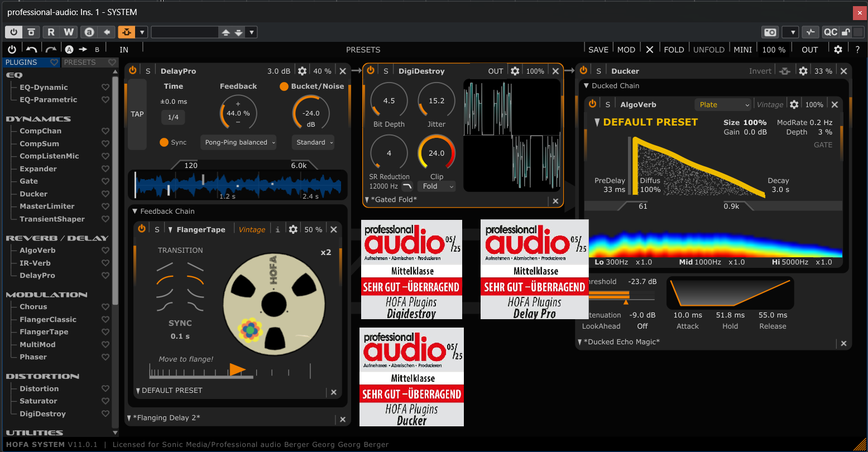868x452 pixels.
Task: Favorite the Saturator plugin with its heart icon
Action: (x=105, y=401)
